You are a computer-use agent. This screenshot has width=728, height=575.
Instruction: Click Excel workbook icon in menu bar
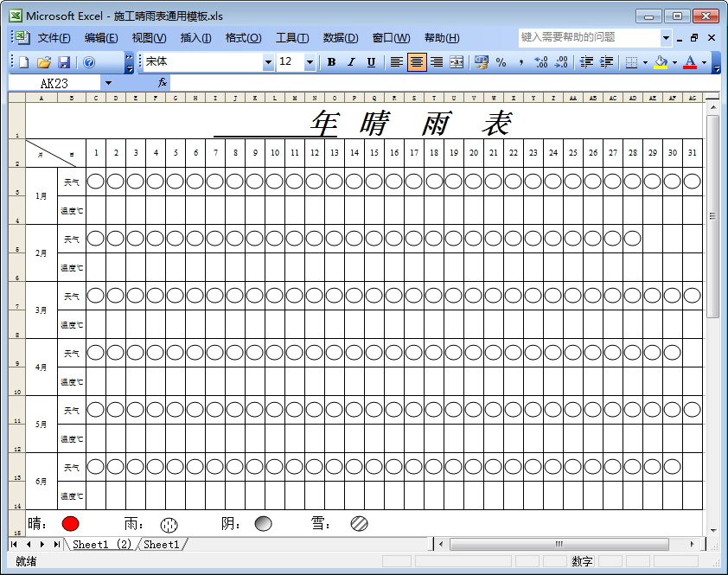coord(22,38)
